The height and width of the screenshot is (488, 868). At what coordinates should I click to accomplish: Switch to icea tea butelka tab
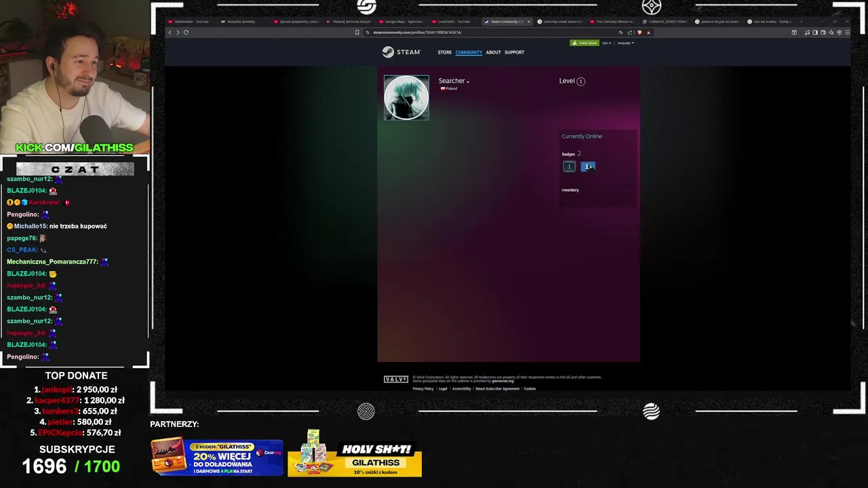772,22
